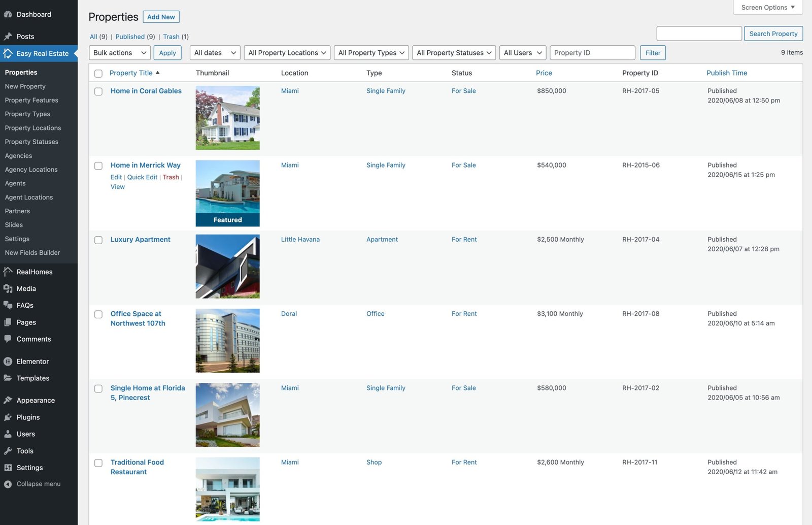Go to Agencies in the sidebar

[18, 156]
